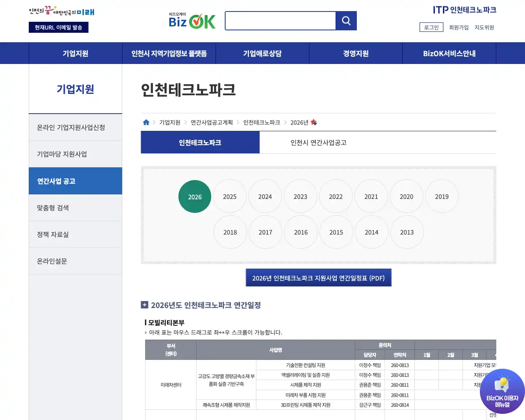Select year 2019 in the year selector
The height and width of the screenshot is (420, 525).
tap(442, 196)
